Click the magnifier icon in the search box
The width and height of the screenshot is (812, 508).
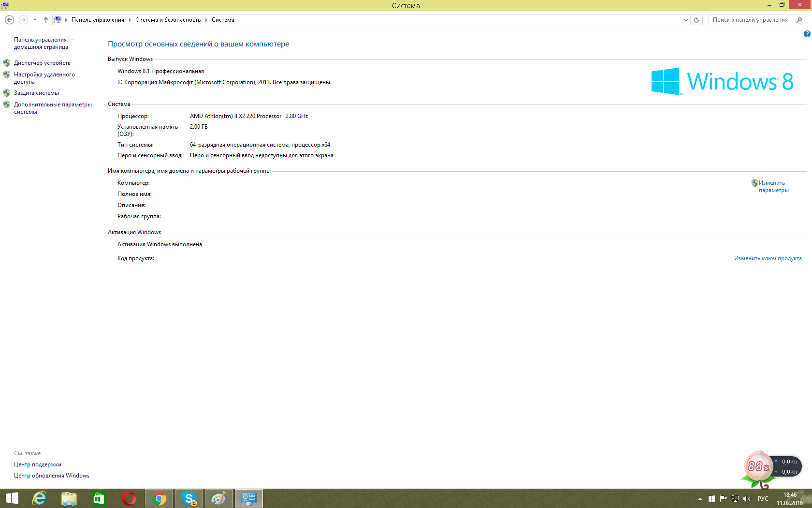click(x=799, y=20)
